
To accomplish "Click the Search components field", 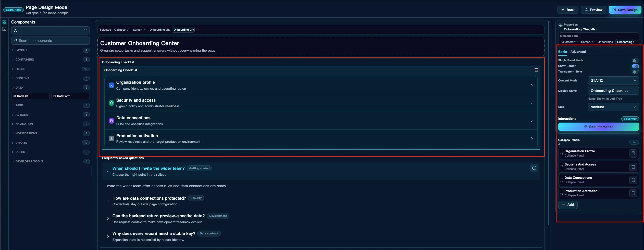I will click(51, 41).
